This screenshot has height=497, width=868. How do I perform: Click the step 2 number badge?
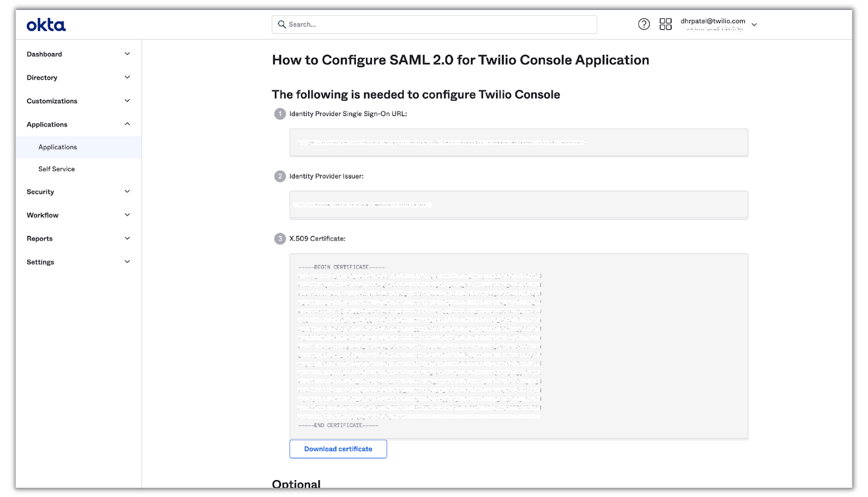pyautogui.click(x=280, y=176)
